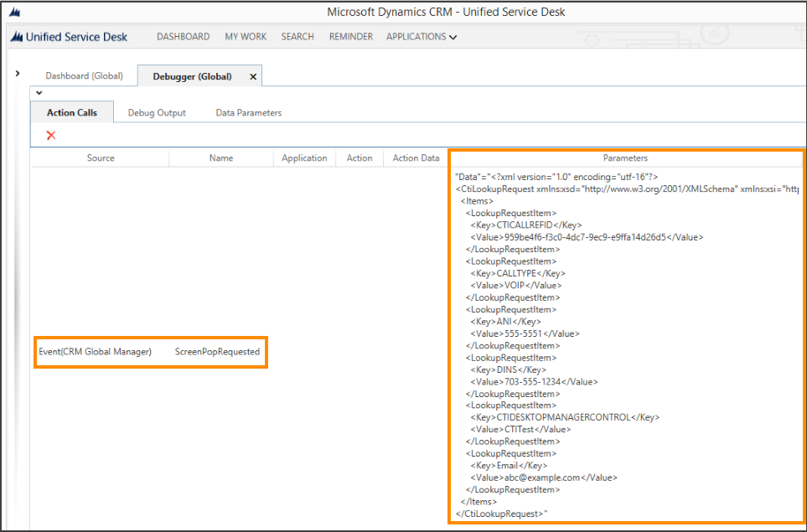Open the REMINDER toolbar item

[350, 37]
